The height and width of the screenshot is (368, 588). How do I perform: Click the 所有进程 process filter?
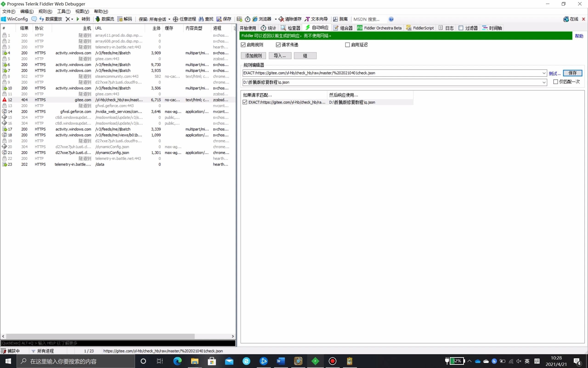(43, 351)
